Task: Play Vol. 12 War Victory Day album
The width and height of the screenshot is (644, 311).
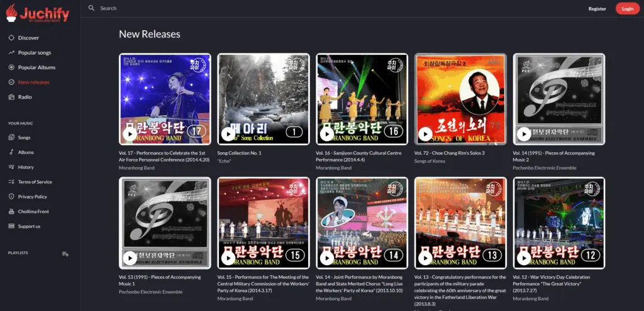Action: tap(524, 257)
